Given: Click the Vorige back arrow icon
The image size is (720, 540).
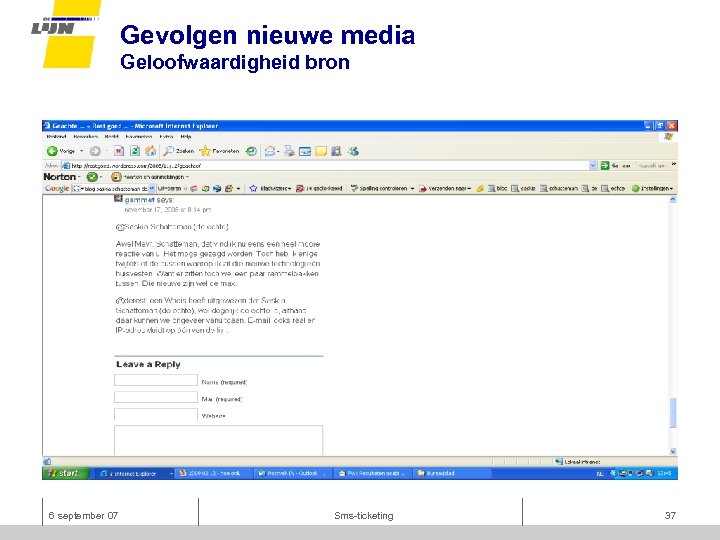Looking at the screenshot, I should coord(52,151).
